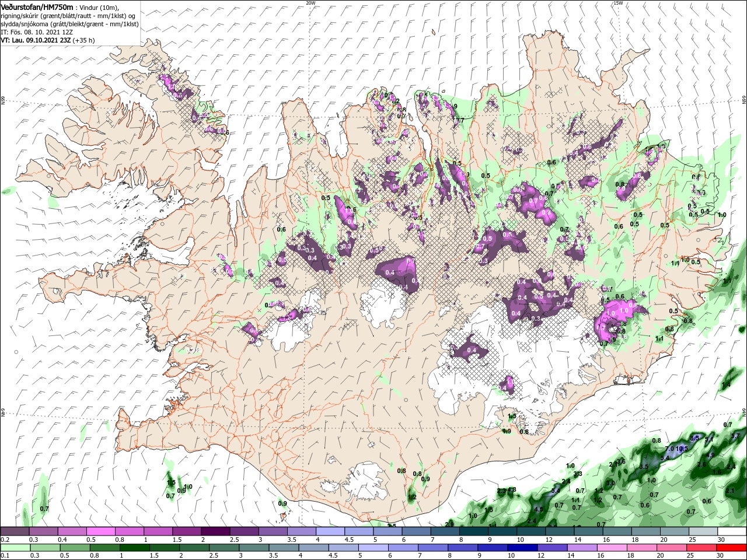Pick top-row swatch between 0.3 and 0.4
Screen dimensions: 747x560
[x=43, y=531]
